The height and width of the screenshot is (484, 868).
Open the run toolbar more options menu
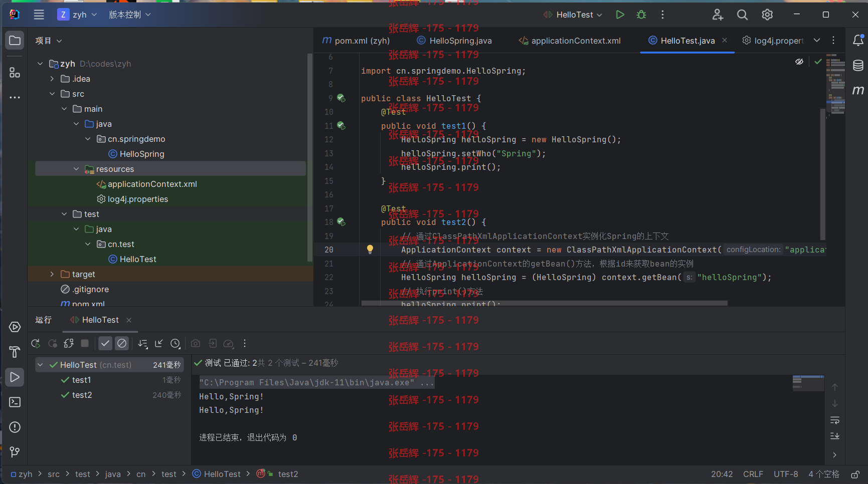245,344
